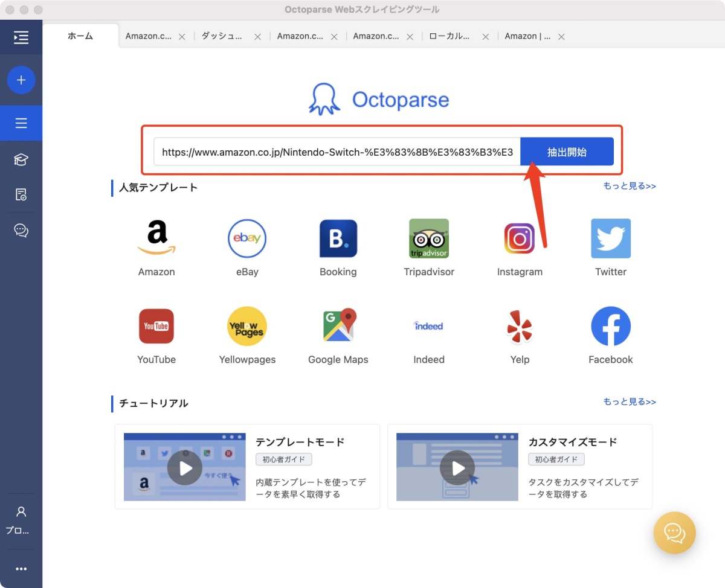This screenshot has width=725, height=588.
Task: Collapse the sidebar menu icon
Action: point(21,37)
